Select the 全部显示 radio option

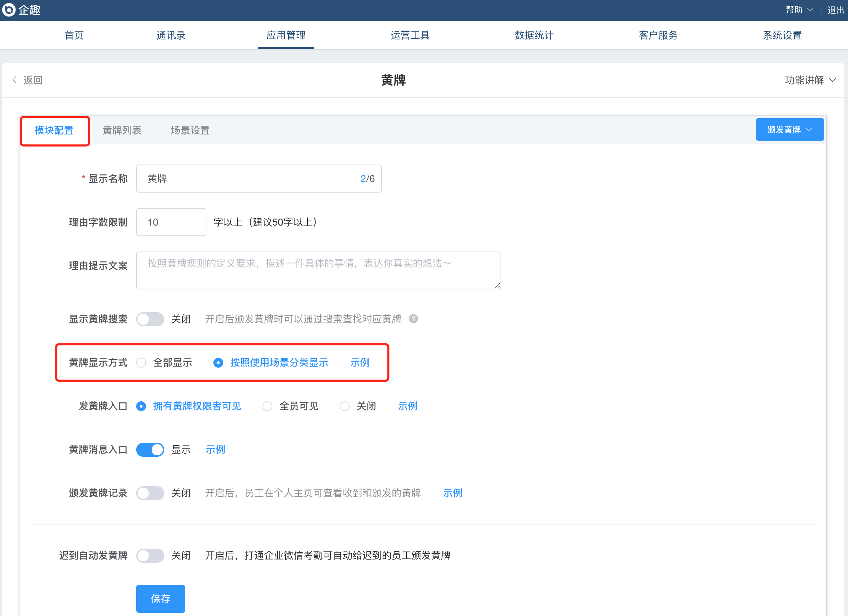coord(141,363)
